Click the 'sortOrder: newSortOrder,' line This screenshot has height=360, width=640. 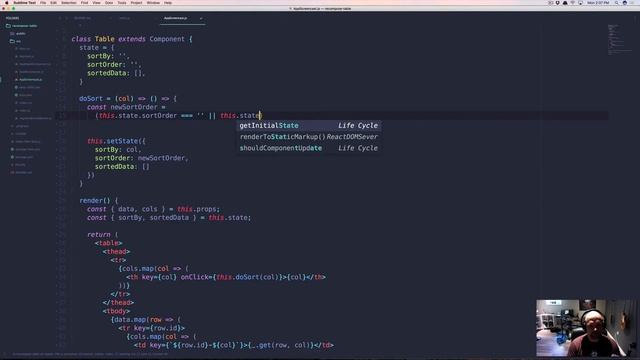click(x=142, y=158)
